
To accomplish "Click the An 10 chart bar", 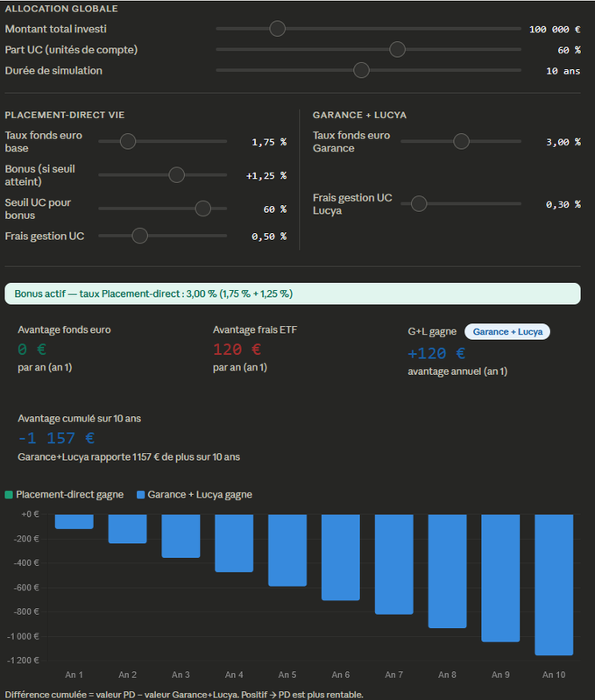I will pos(554,585).
